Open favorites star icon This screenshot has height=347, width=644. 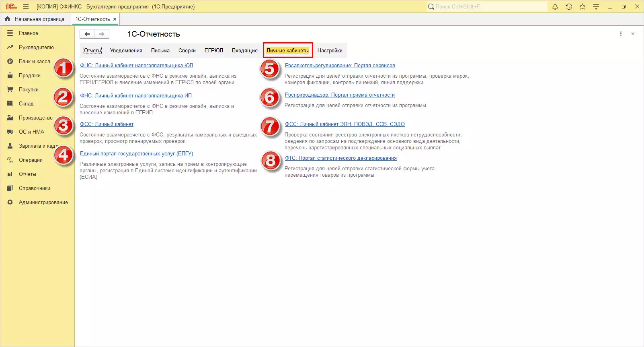point(582,6)
